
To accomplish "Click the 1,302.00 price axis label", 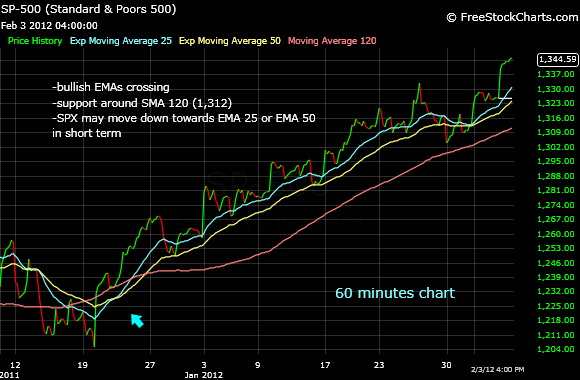I will tap(556, 147).
